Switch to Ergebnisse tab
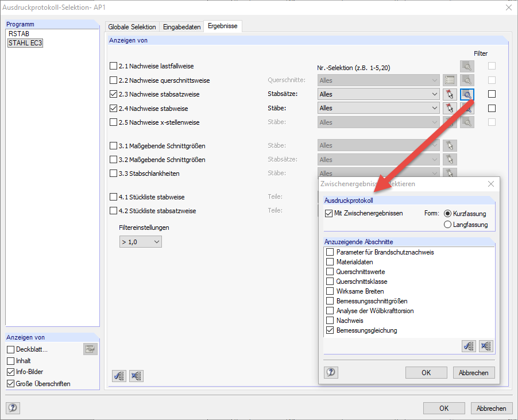Viewport: 518px width, 420px height. [x=223, y=26]
